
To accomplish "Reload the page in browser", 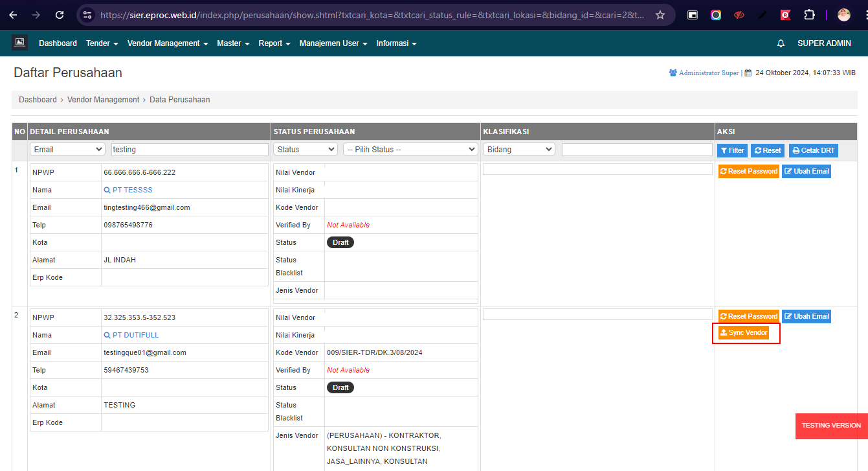I will coord(60,15).
